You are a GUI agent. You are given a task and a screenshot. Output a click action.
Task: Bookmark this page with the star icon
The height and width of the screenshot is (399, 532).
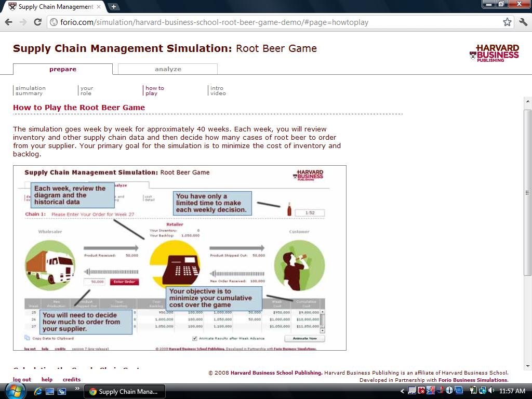pyautogui.click(x=507, y=22)
